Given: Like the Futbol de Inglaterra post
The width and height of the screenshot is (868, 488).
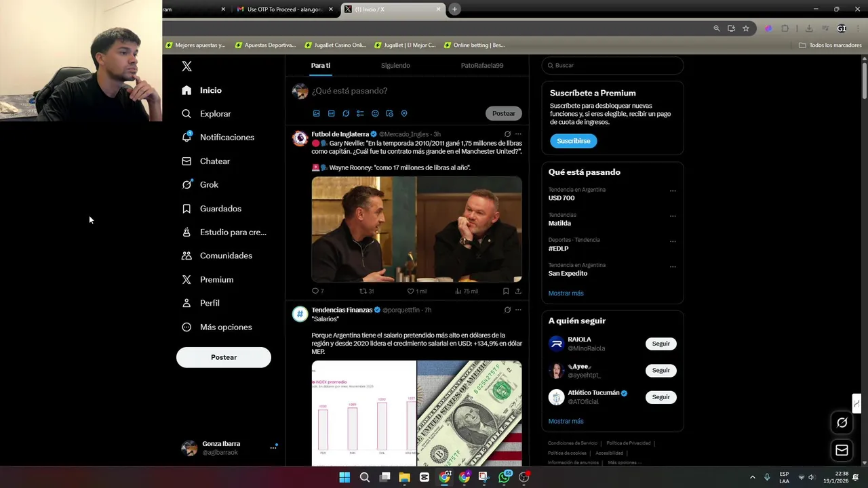Looking at the screenshot, I should (x=416, y=291).
